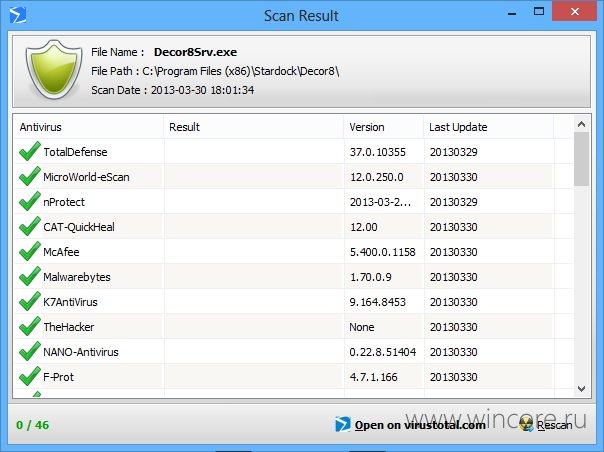This screenshot has width=604, height=452.
Task: Click truncated version 2013-03-2... cell
Action: [380, 202]
